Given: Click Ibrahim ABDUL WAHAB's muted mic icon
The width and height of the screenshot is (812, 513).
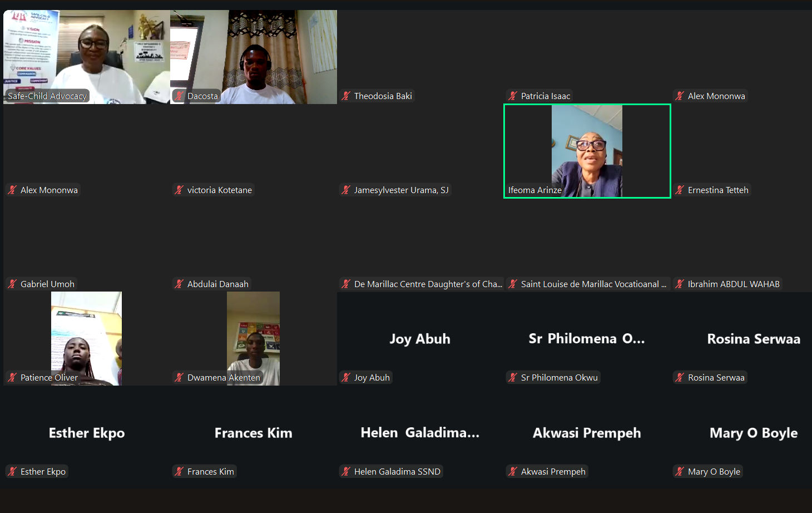Looking at the screenshot, I should pos(680,284).
